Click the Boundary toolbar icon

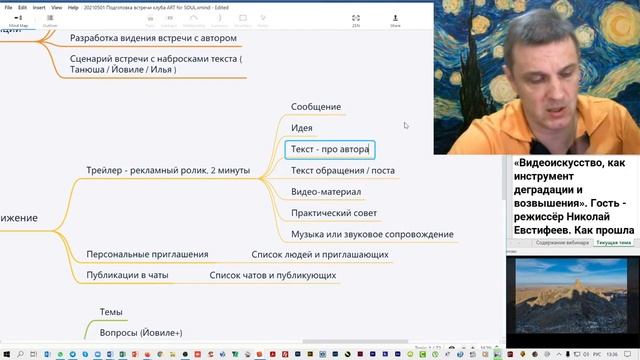point(243,21)
